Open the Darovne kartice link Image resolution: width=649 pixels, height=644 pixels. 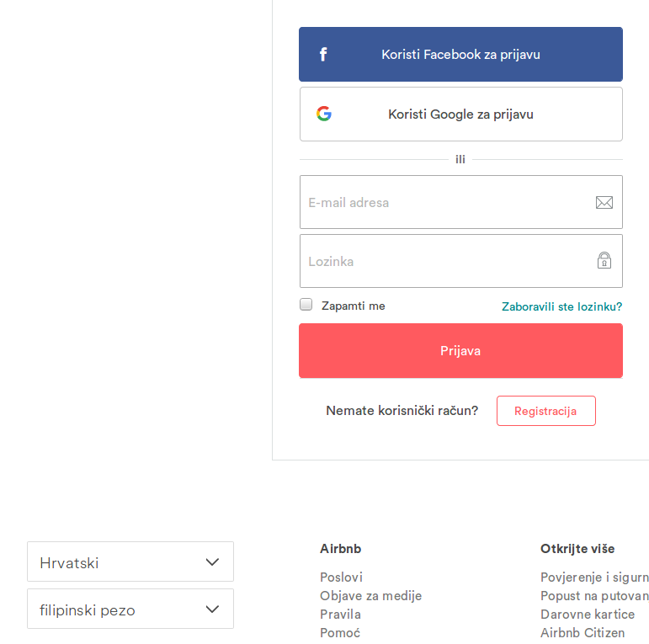[588, 614]
